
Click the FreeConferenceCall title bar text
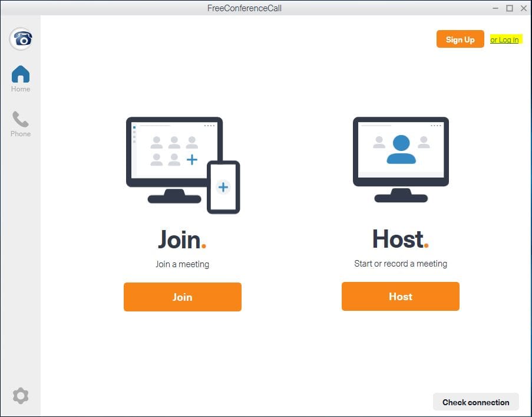click(244, 8)
